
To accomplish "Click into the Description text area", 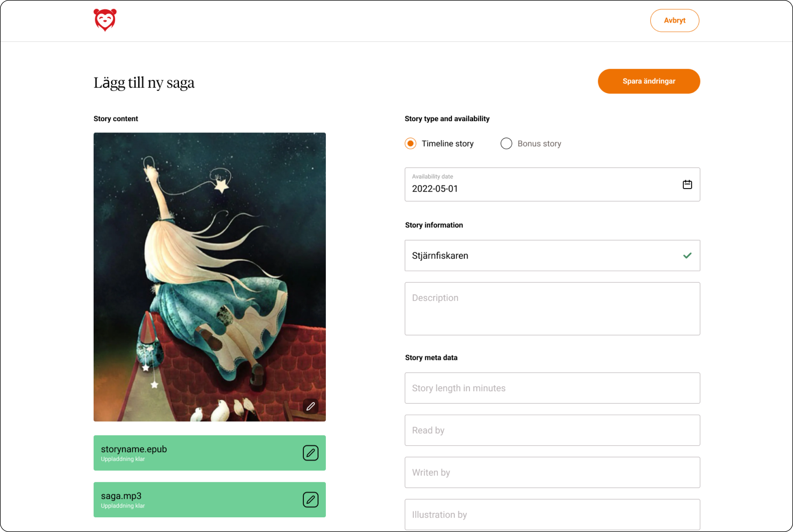I will tap(552, 309).
